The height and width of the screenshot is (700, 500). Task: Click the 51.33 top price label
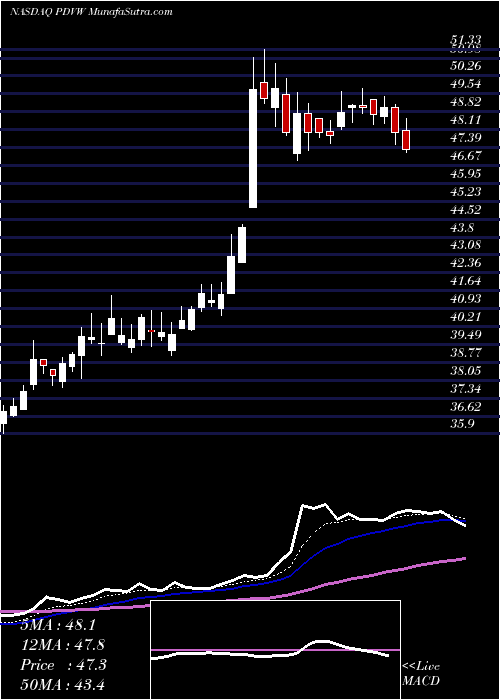point(467,40)
